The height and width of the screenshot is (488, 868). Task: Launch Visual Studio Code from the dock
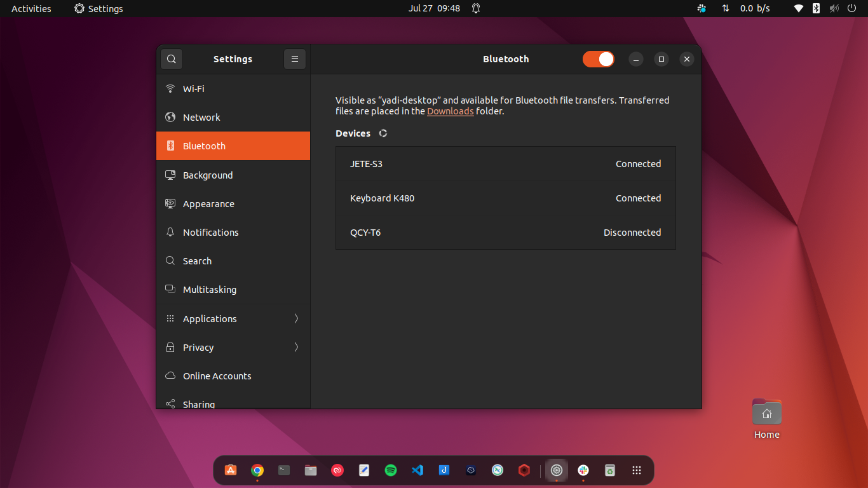pos(417,470)
